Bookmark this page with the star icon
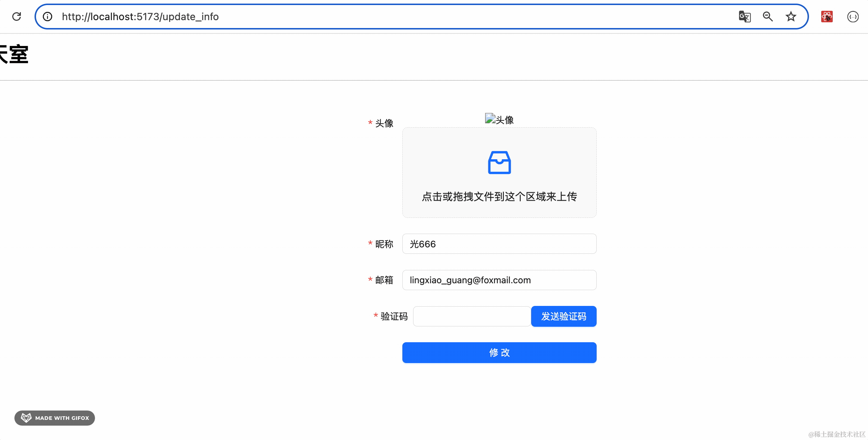This screenshot has height=440, width=868. [x=791, y=17]
